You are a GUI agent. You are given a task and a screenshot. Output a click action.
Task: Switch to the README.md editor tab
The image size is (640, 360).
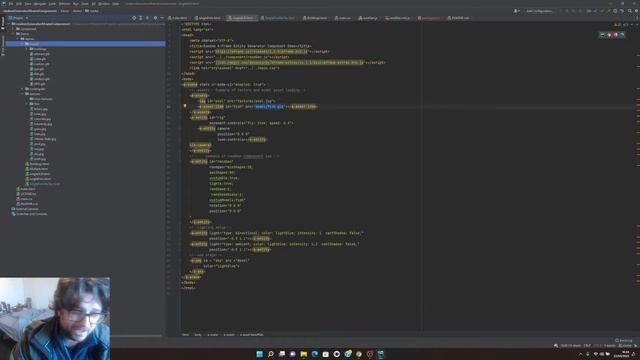coord(459,18)
